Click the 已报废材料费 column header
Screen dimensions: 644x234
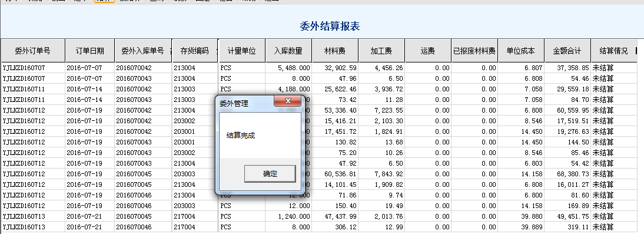(x=474, y=51)
